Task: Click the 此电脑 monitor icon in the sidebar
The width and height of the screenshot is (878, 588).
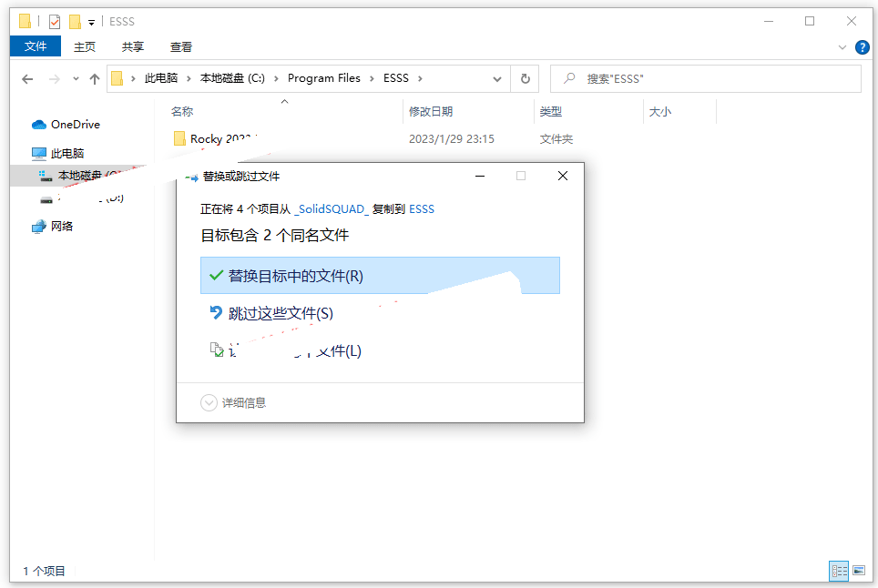Action: click(38, 153)
